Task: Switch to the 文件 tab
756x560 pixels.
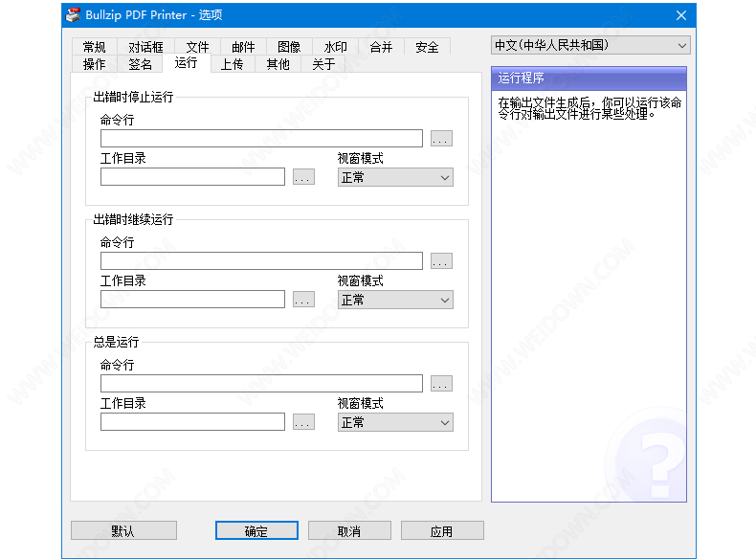Action: 197,47
